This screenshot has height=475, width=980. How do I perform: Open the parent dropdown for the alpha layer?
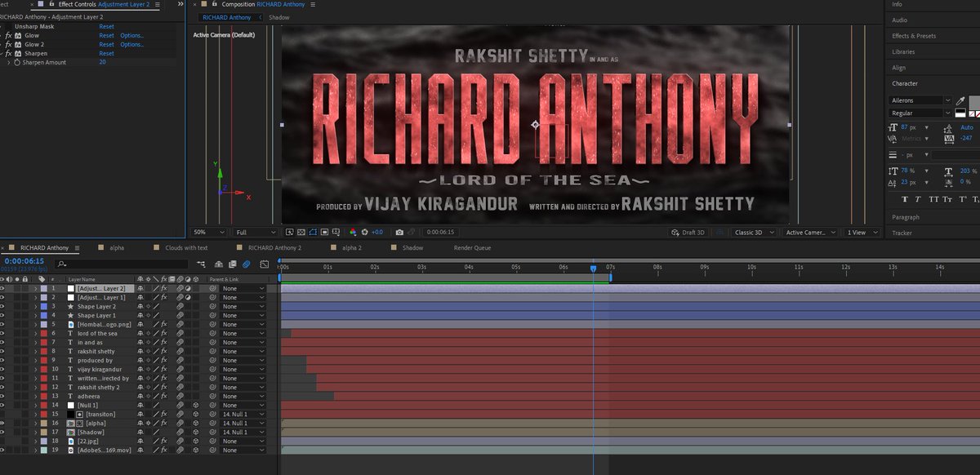tap(243, 423)
